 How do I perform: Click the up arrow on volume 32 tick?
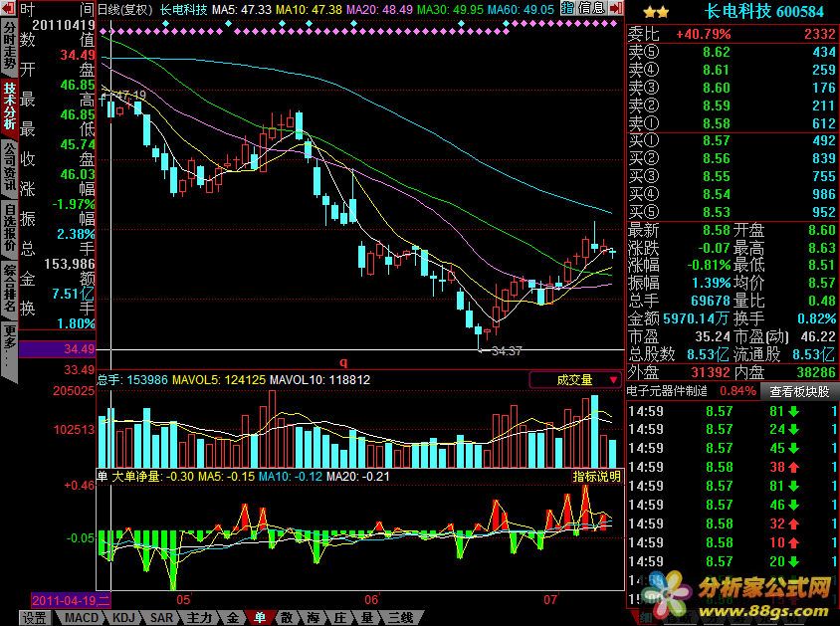794,523
